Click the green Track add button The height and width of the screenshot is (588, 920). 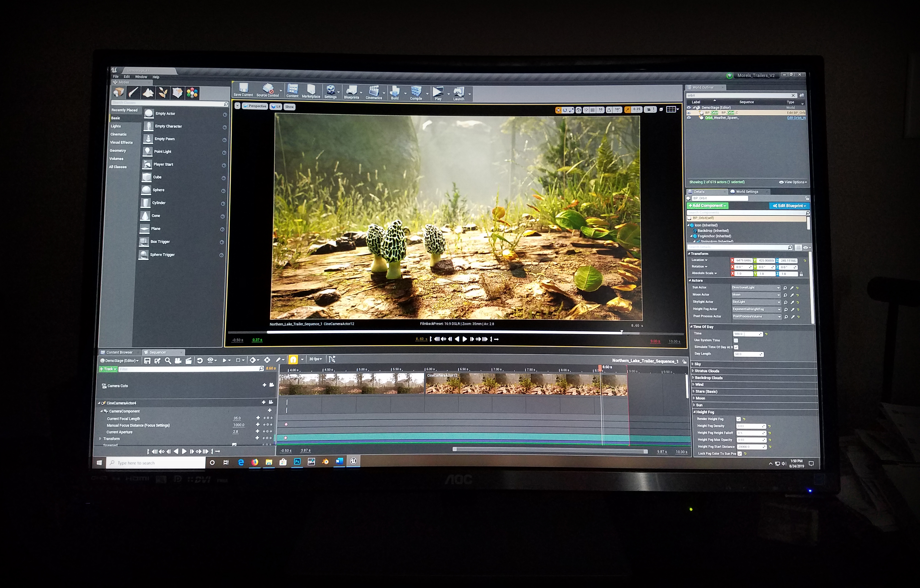point(108,369)
